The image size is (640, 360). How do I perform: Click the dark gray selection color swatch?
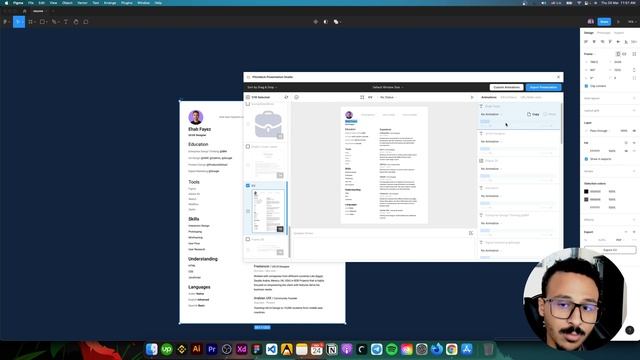(x=586, y=200)
